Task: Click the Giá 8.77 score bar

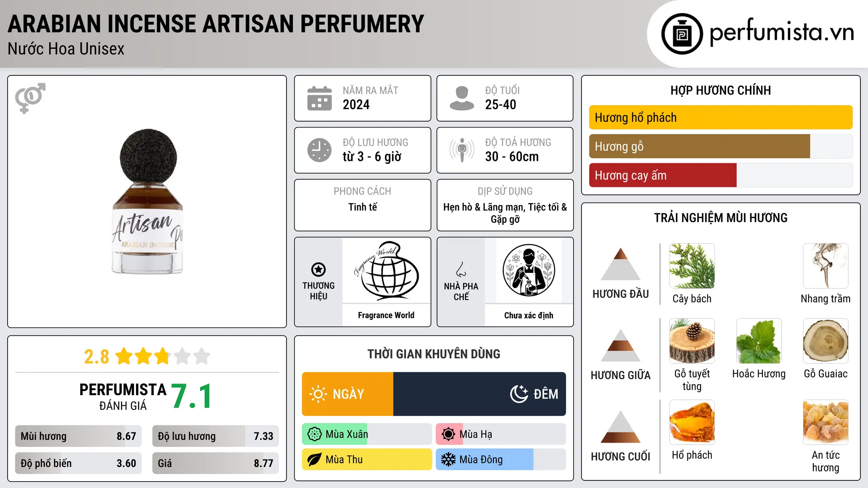Action: tap(215, 463)
